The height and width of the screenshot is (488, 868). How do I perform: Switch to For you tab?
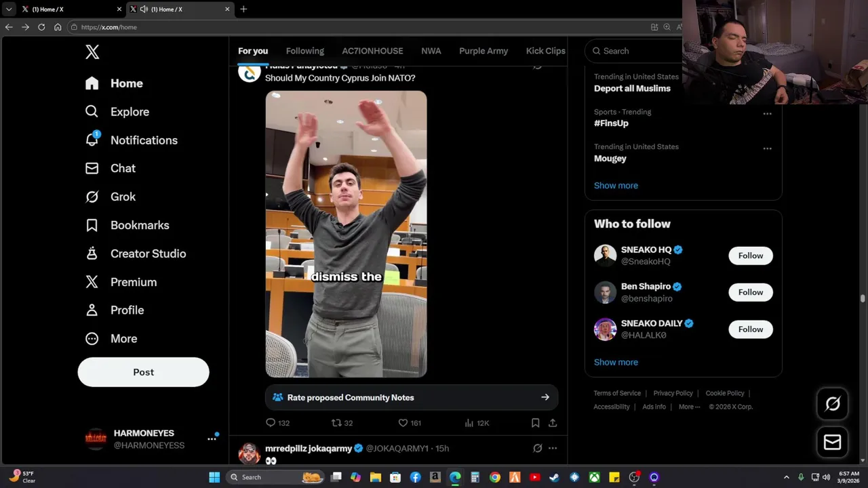pos(253,51)
